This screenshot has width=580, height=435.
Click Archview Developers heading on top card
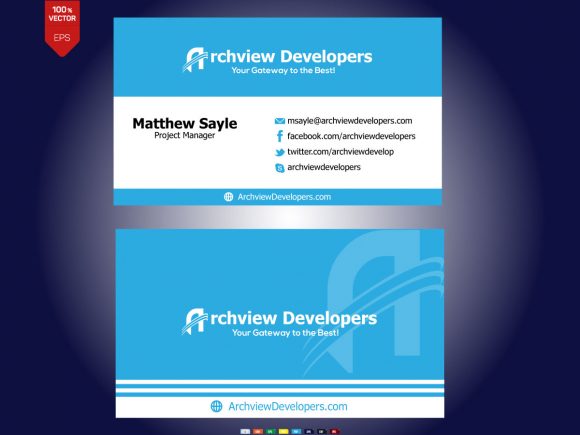click(291, 57)
